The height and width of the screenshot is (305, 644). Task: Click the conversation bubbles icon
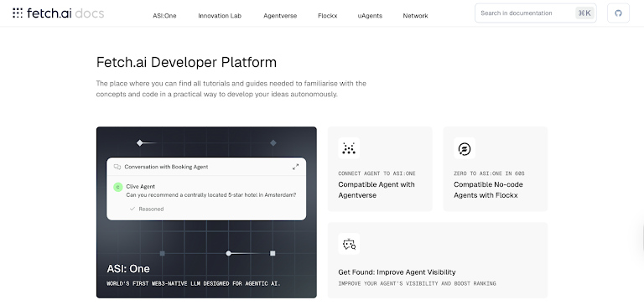(x=117, y=167)
